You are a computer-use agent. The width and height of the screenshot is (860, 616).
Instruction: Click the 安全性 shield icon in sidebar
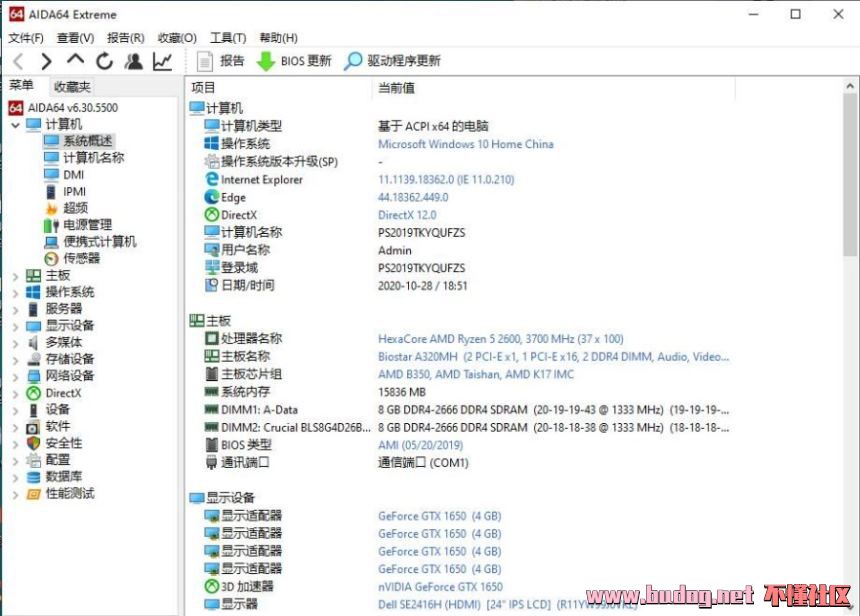[33, 443]
